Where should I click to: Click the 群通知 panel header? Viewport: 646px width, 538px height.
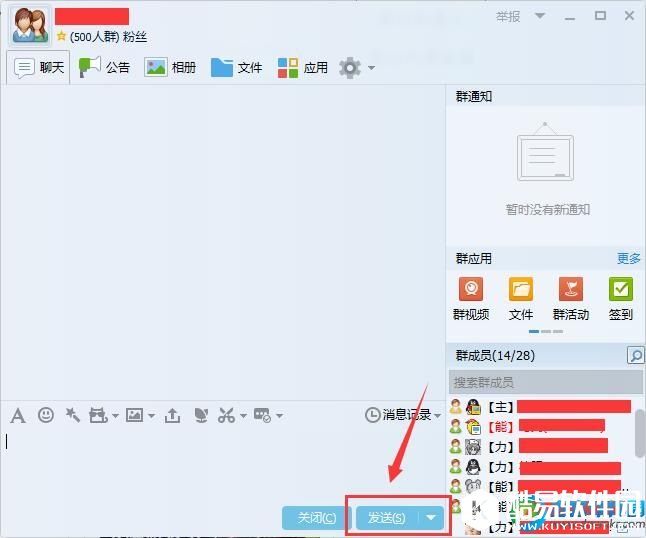[x=474, y=96]
